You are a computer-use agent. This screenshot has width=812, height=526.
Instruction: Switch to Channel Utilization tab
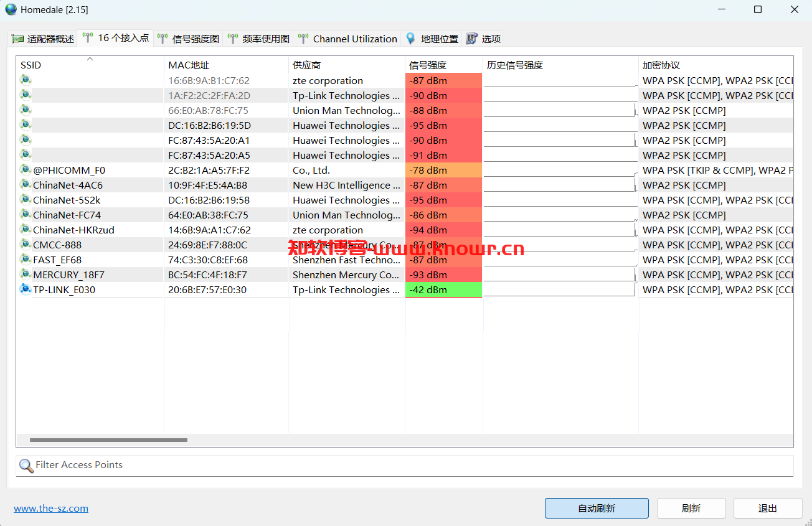point(347,39)
